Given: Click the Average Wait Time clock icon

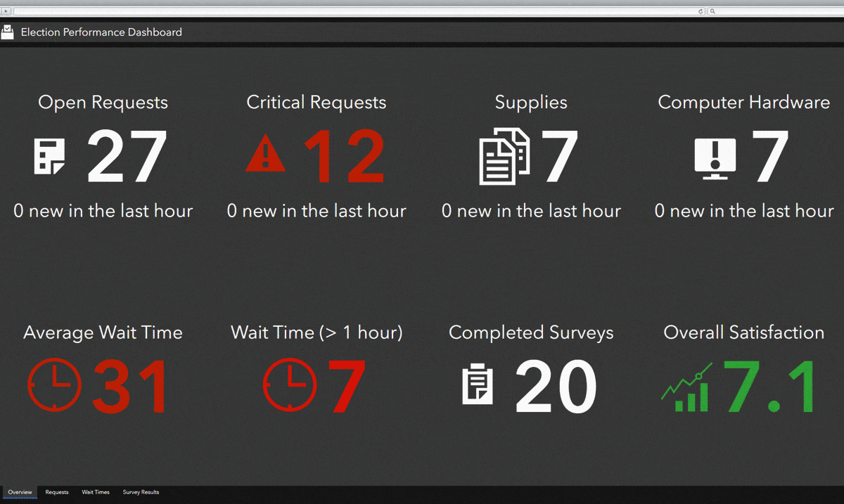Looking at the screenshot, I should pyautogui.click(x=55, y=385).
